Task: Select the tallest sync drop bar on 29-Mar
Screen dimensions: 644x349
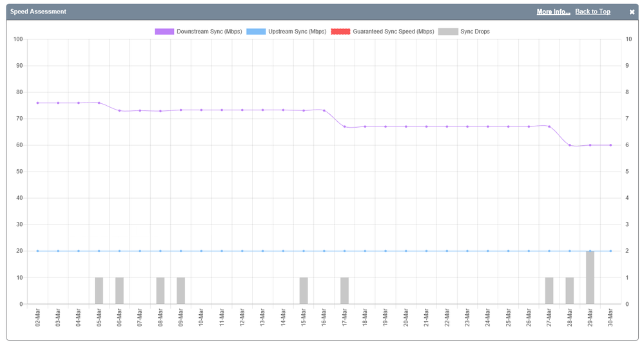Action: coord(590,277)
